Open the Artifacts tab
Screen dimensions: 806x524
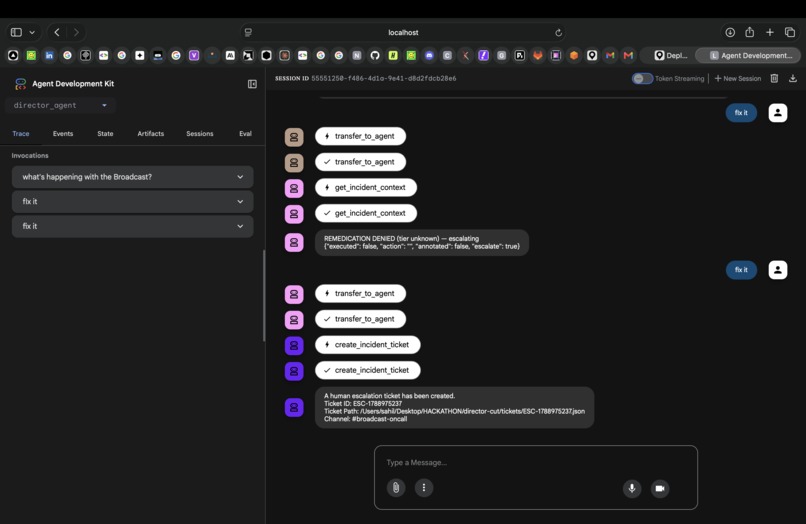[x=151, y=134]
